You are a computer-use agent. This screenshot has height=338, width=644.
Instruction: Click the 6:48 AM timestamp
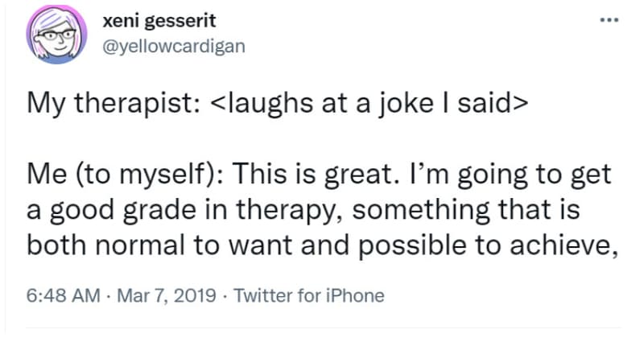(62, 295)
